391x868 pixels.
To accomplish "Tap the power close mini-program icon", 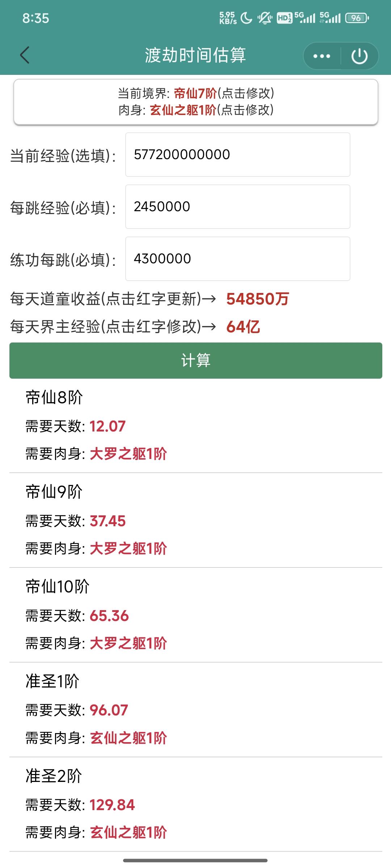I will 360,56.
